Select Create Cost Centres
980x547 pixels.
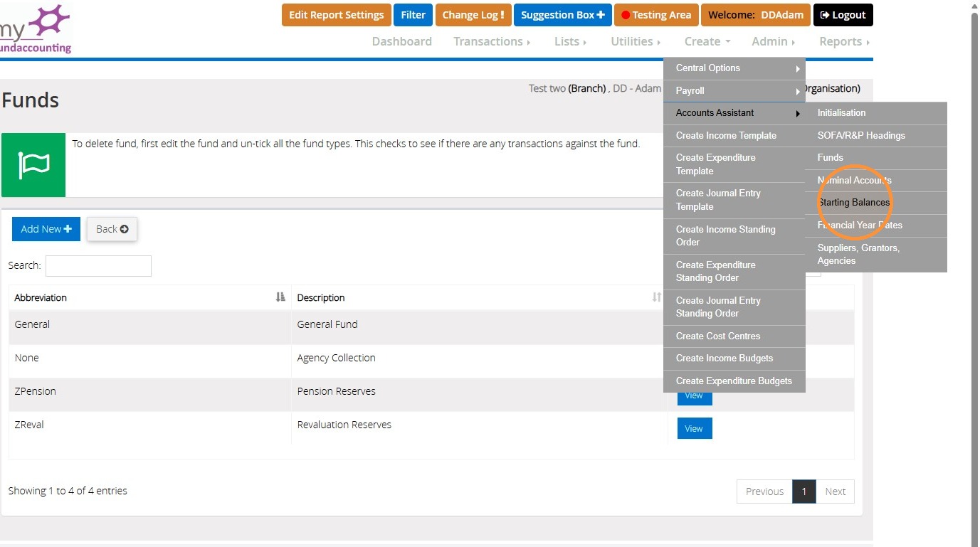(734, 336)
